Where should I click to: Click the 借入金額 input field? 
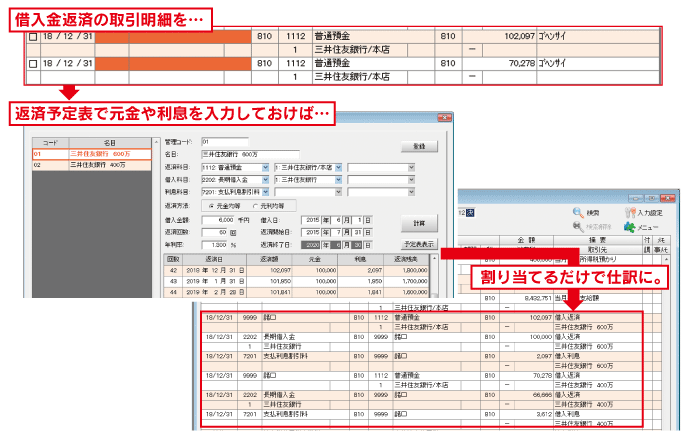point(218,220)
